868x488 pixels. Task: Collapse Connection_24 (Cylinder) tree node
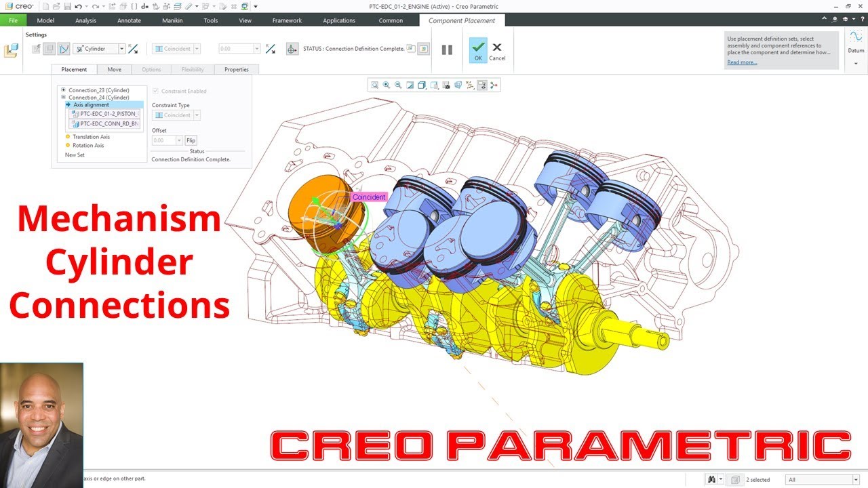(63, 97)
